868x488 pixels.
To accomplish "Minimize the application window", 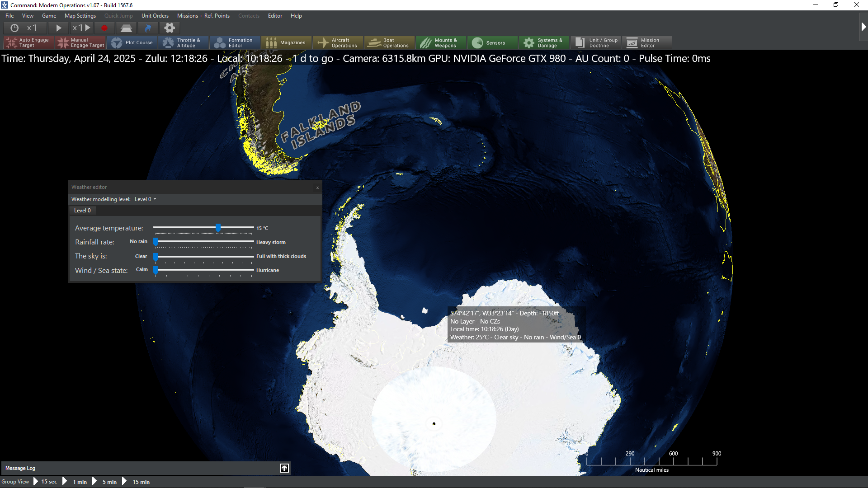I will coord(816,5).
